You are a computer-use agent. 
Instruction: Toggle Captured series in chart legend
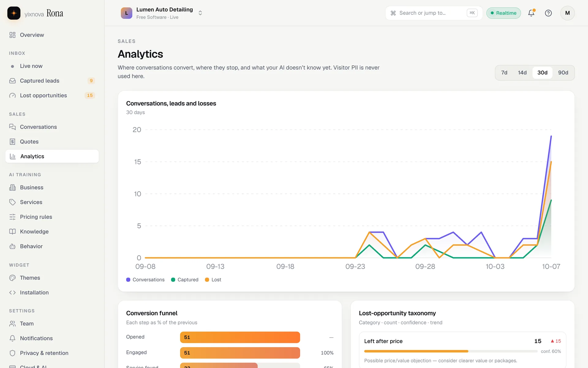(x=185, y=280)
